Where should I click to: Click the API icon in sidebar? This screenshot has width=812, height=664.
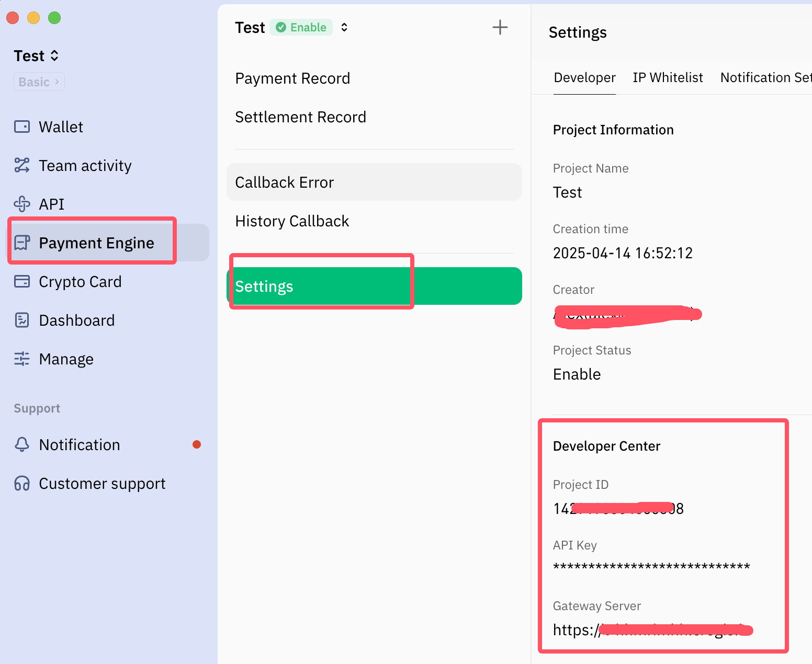click(22, 204)
